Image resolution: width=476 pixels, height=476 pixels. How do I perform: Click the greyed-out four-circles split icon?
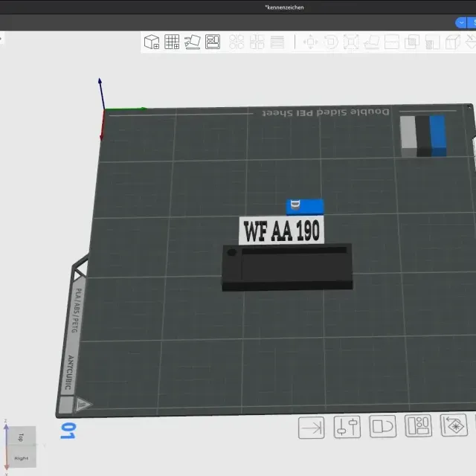click(x=237, y=42)
